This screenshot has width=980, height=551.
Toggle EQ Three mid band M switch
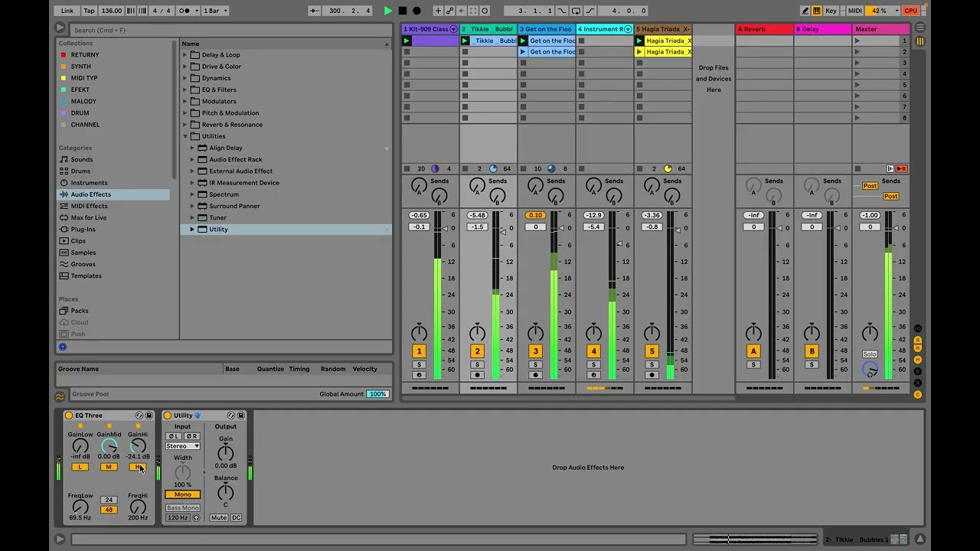tap(109, 467)
